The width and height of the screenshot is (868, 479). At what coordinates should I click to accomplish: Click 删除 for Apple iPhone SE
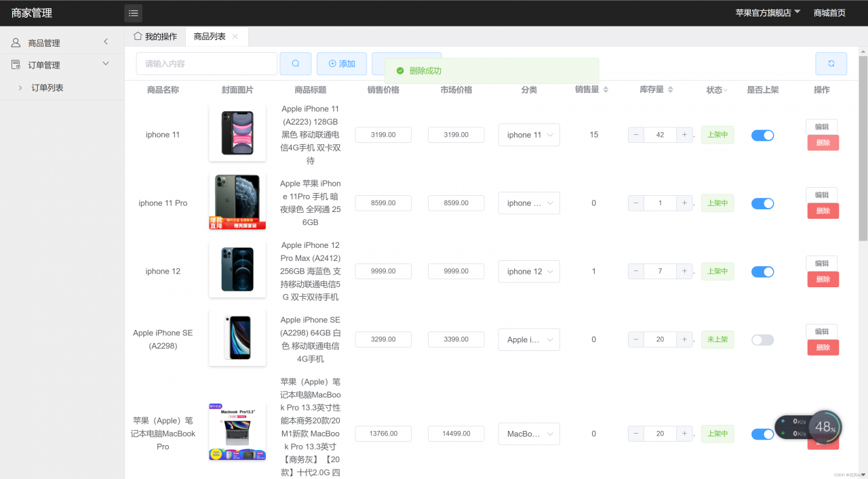823,348
